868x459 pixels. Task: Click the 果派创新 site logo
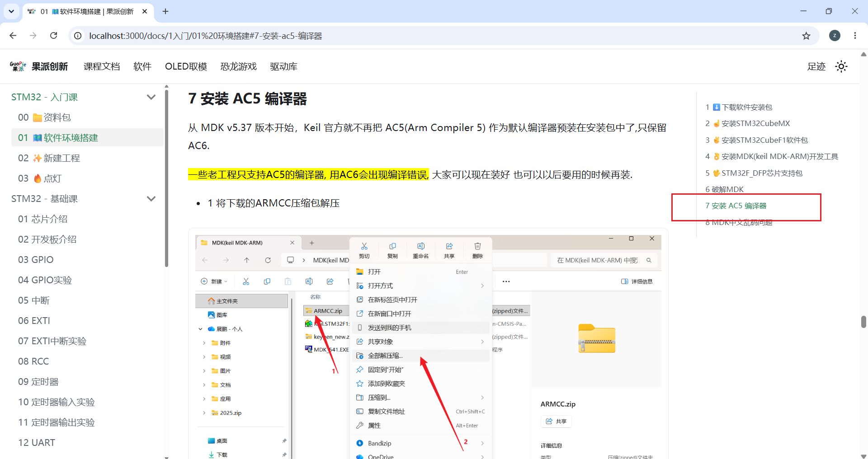pos(39,66)
